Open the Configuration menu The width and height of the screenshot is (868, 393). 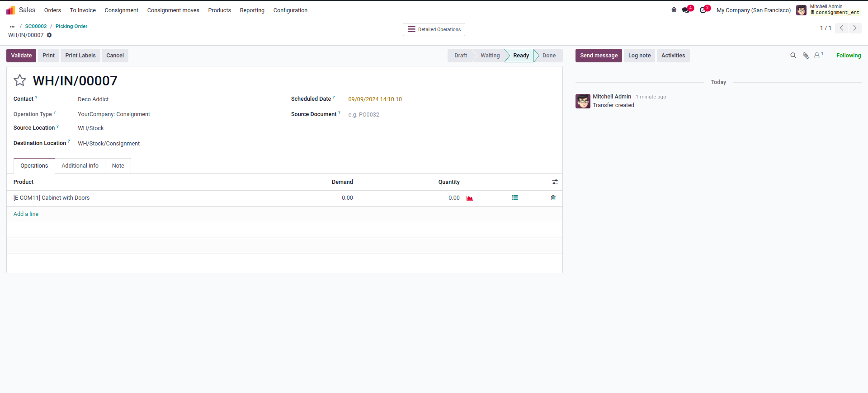pos(290,10)
